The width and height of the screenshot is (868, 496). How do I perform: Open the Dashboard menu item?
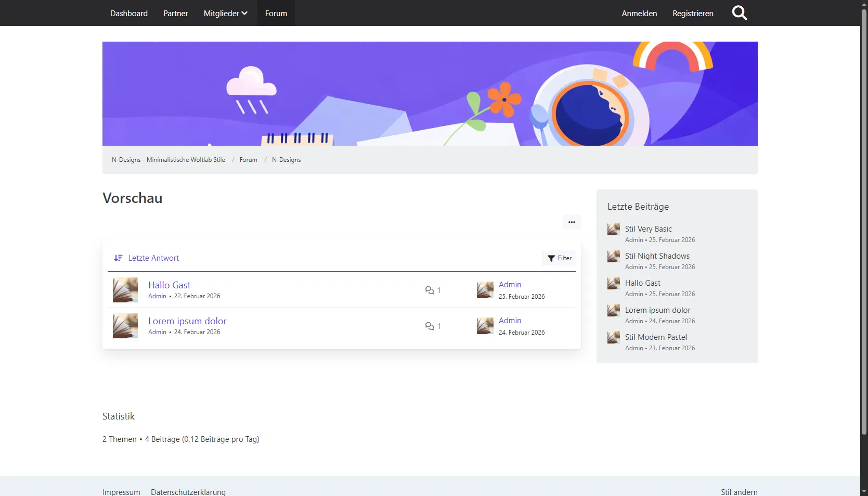(129, 14)
